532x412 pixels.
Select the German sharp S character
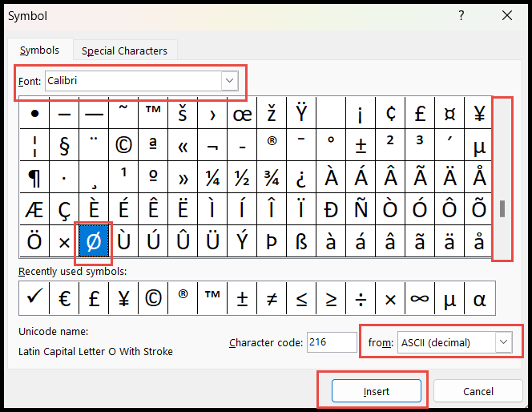[301, 241]
